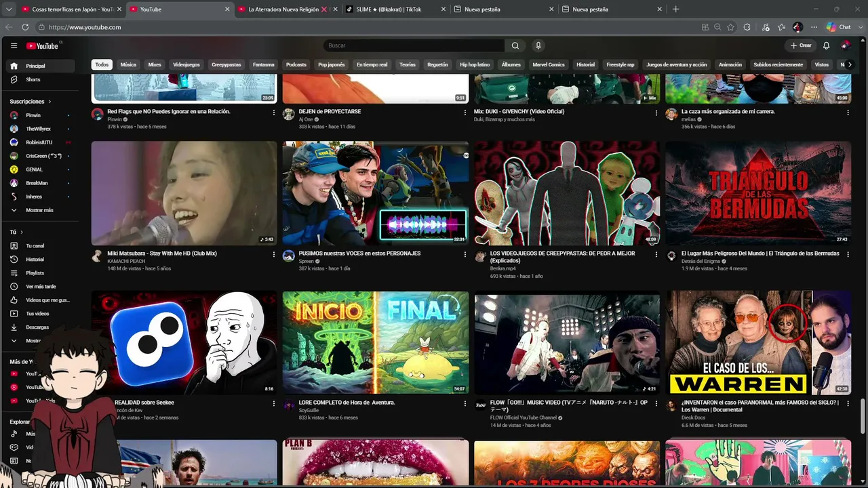Expand the Suscripciones section arrow
The height and width of the screenshot is (488, 868).
[x=50, y=102]
